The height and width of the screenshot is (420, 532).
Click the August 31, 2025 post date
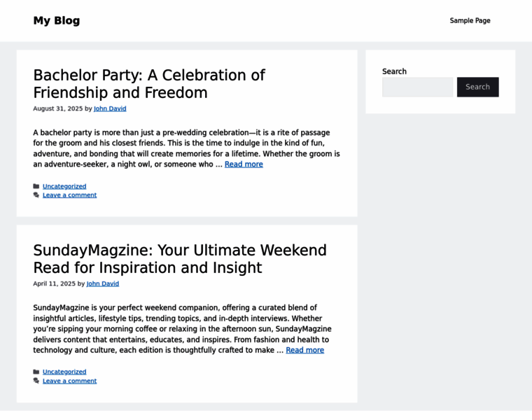[57, 108]
